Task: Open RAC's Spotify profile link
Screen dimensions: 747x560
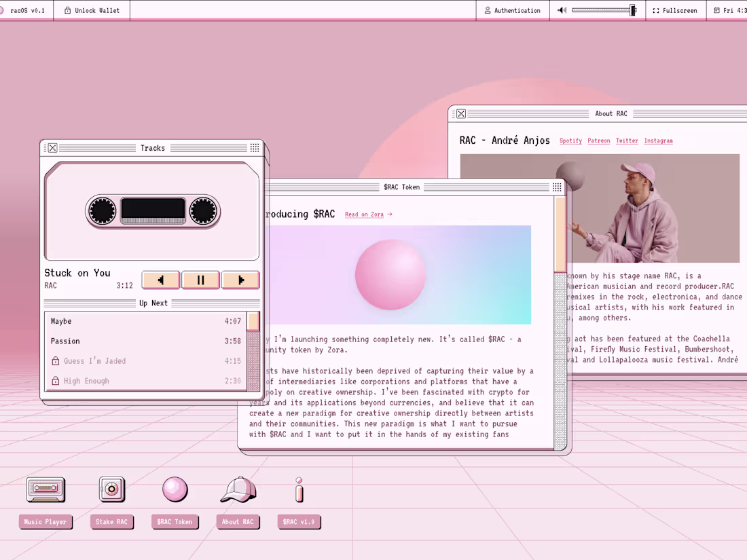Action: 570,141
